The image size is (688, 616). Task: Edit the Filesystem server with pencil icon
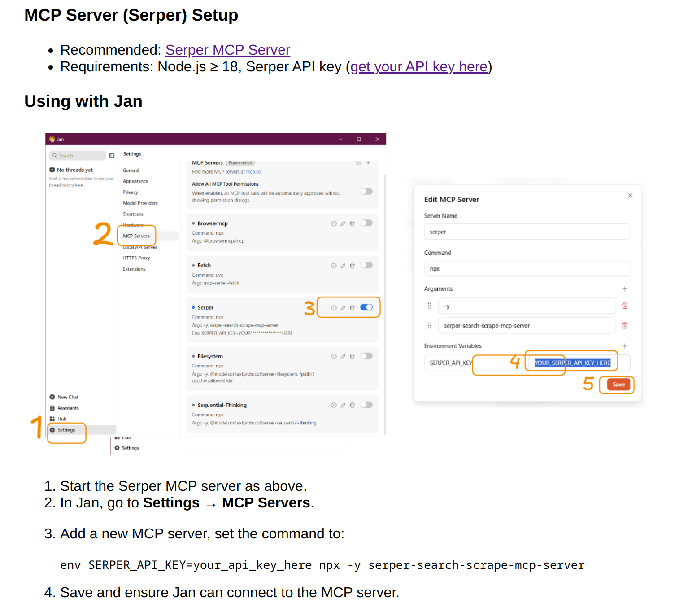pos(343,356)
